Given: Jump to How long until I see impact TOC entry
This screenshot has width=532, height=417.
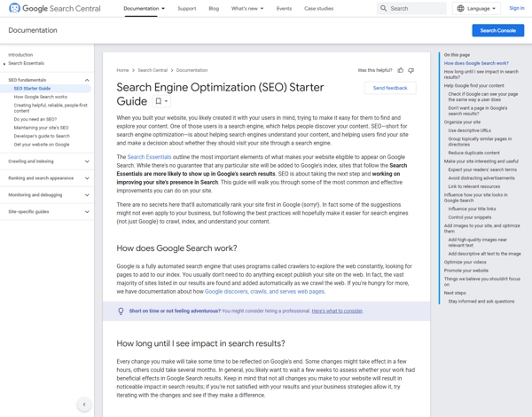Looking at the screenshot, I should click(481, 75).
